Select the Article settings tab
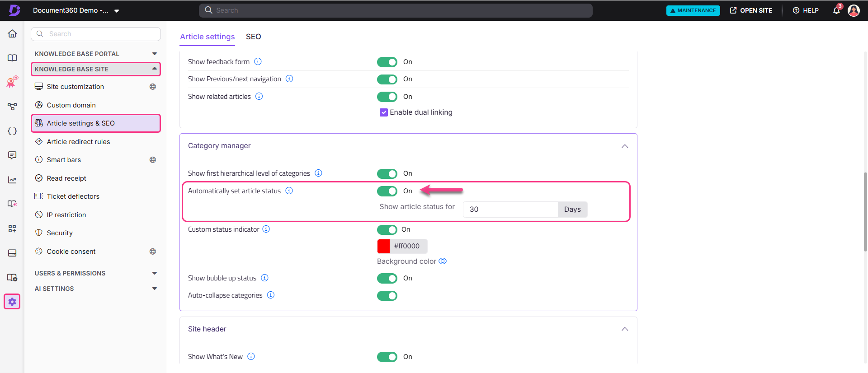Image resolution: width=868 pixels, height=373 pixels. tap(208, 37)
